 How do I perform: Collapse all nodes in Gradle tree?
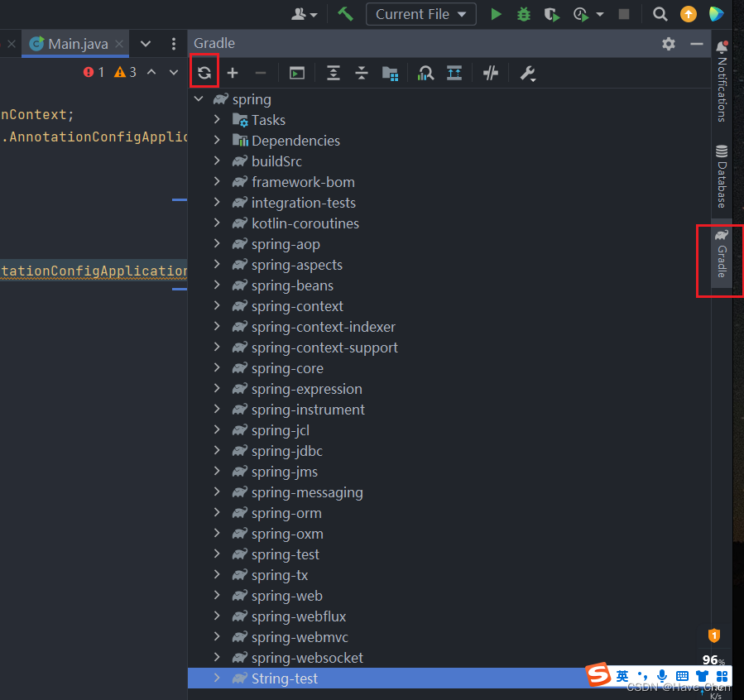pyautogui.click(x=362, y=73)
